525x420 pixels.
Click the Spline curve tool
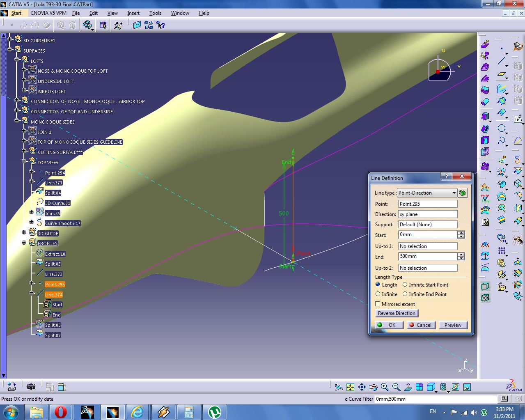pyautogui.click(x=502, y=141)
